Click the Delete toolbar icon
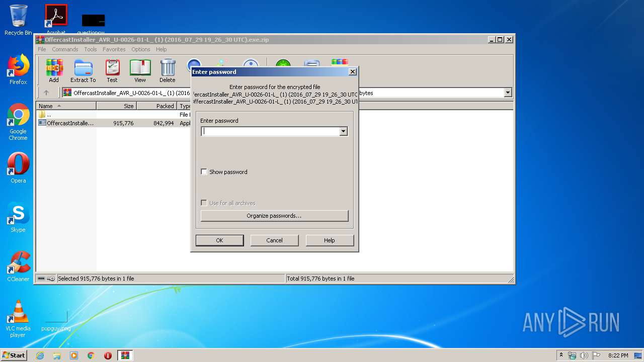The height and width of the screenshot is (362, 644). tap(168, 71)
